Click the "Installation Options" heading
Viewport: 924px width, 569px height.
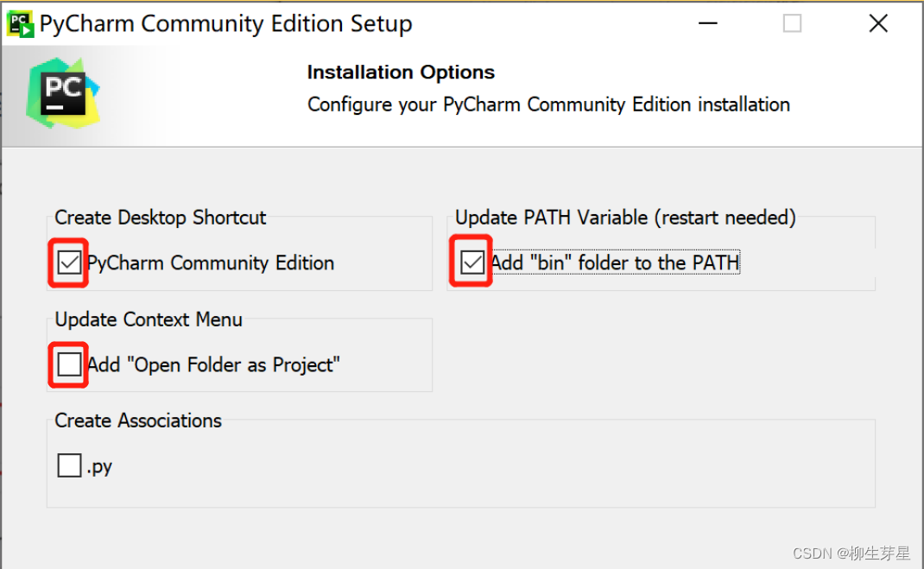point(401,72)
